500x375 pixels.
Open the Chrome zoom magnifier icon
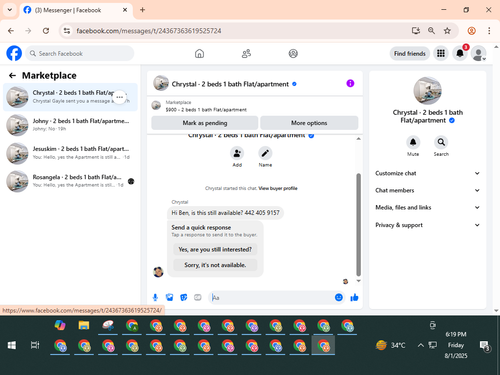pyautogui.click(x=431, y=31)
